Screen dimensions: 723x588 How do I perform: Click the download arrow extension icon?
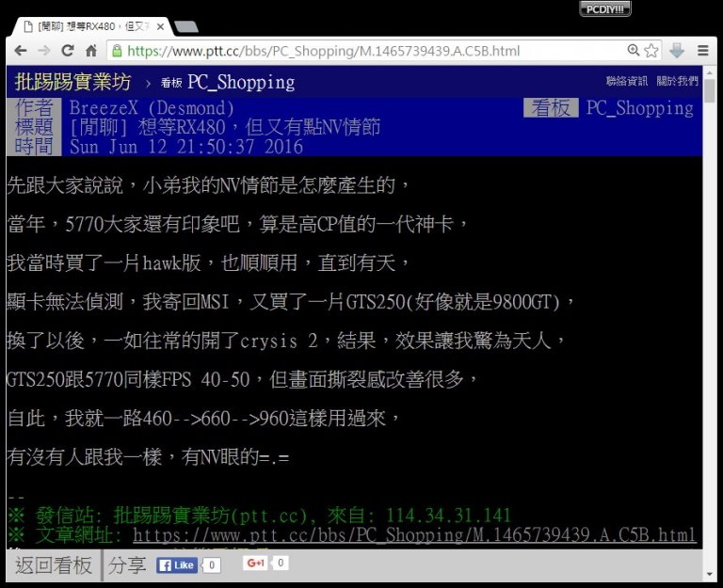point(677,50)
